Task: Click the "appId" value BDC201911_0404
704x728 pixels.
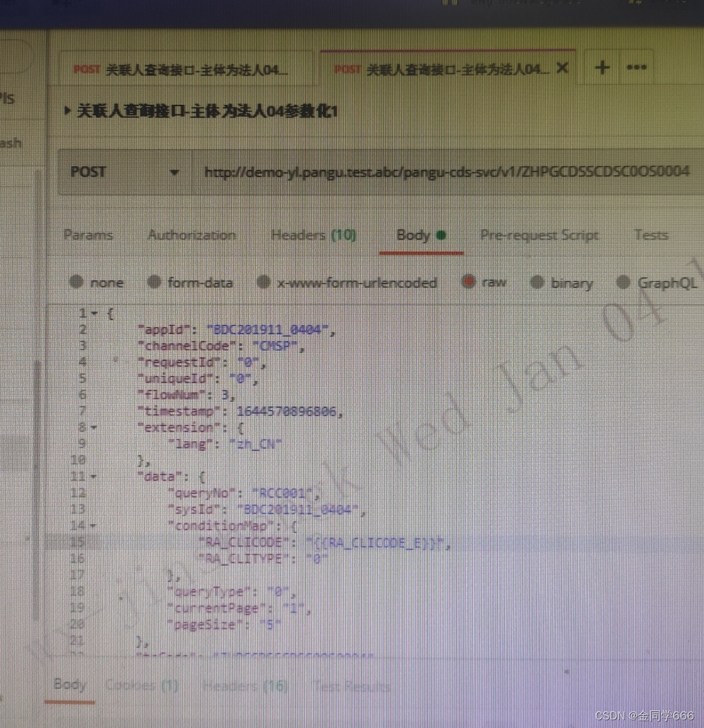Action: click(268, 330)
